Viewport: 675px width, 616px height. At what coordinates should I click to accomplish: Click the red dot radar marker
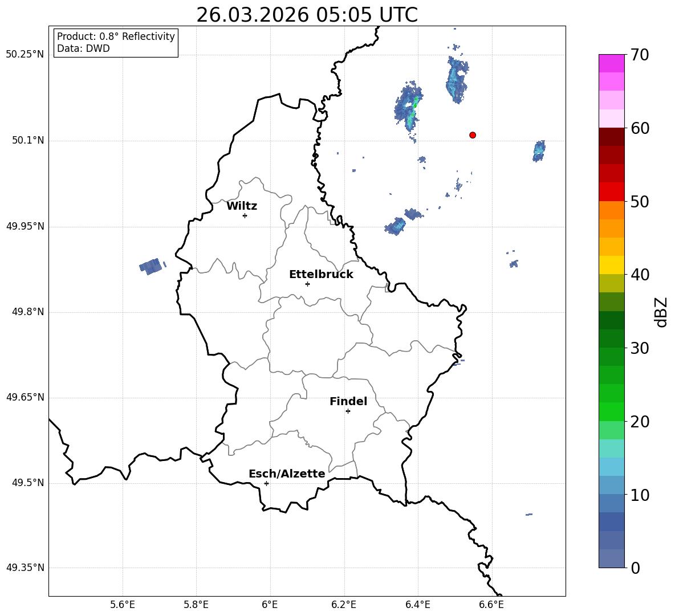(473, 135)
